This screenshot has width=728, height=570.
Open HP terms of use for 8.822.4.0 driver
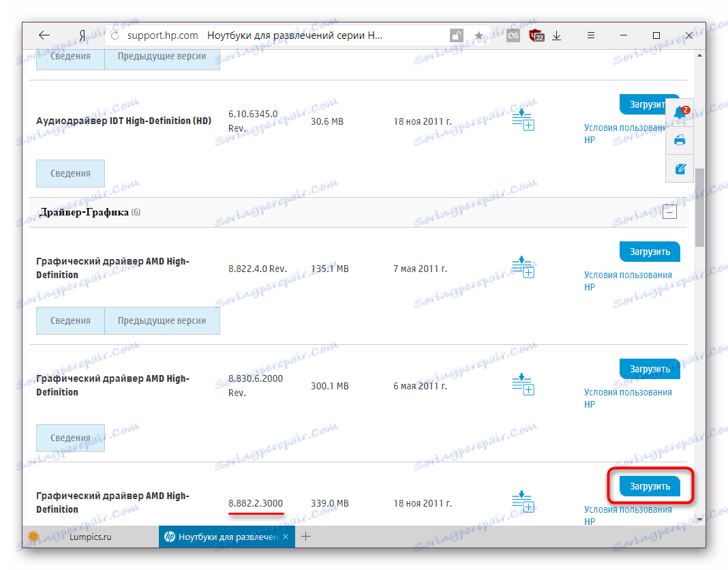pos(628,281)
